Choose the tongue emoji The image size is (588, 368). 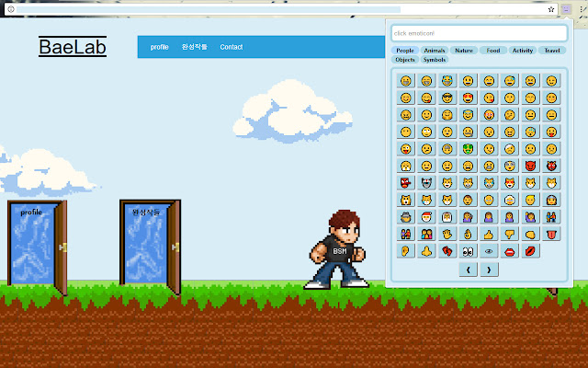pos(551,235)
